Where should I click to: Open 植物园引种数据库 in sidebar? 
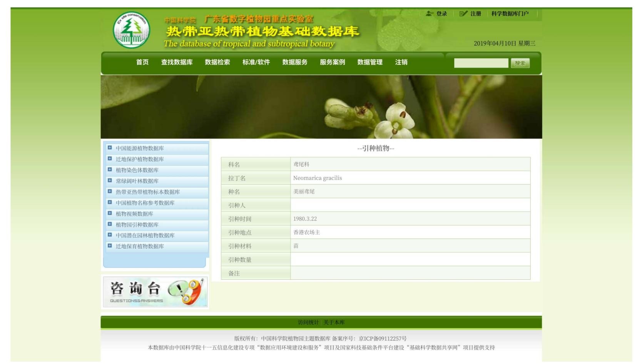pyautogui.click(x=137, y=225)
